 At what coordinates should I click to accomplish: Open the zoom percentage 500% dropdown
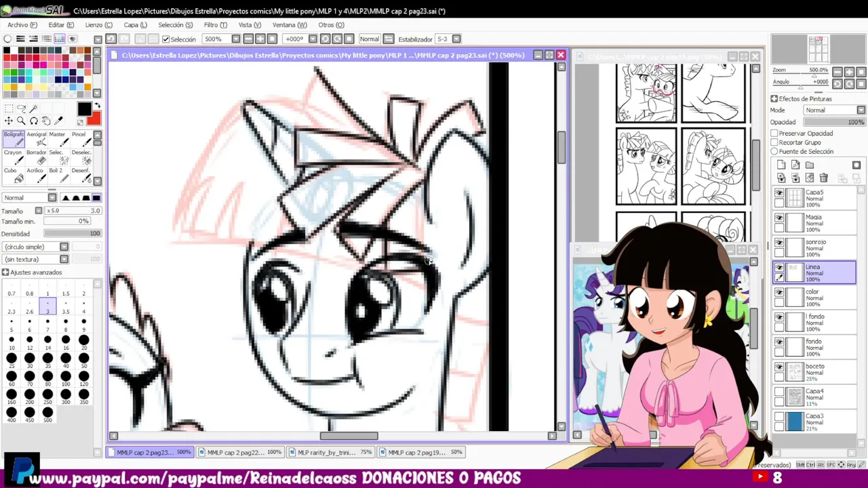coord(235,39)
